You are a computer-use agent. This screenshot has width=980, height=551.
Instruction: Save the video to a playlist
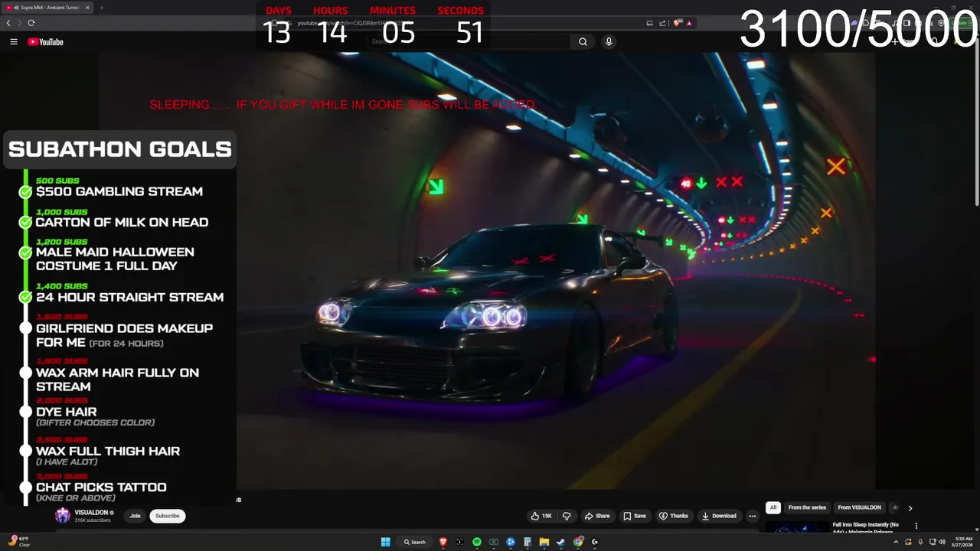click(x=635, y=516)
